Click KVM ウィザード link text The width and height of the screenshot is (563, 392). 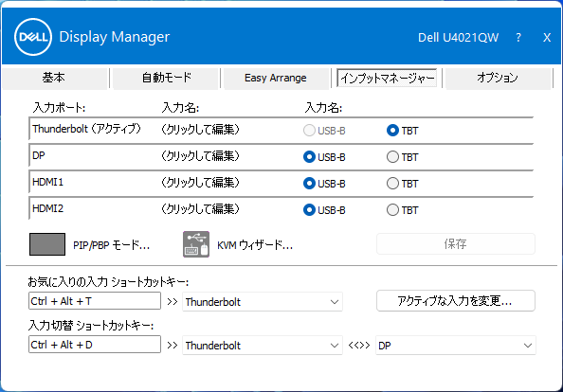point(255,245)
